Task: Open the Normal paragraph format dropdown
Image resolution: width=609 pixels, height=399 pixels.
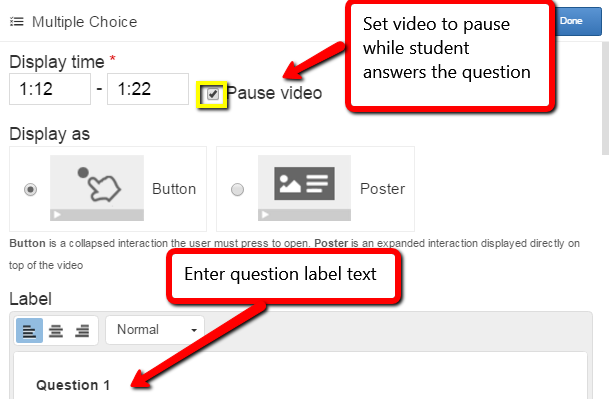Action: (x=155, y=330)
